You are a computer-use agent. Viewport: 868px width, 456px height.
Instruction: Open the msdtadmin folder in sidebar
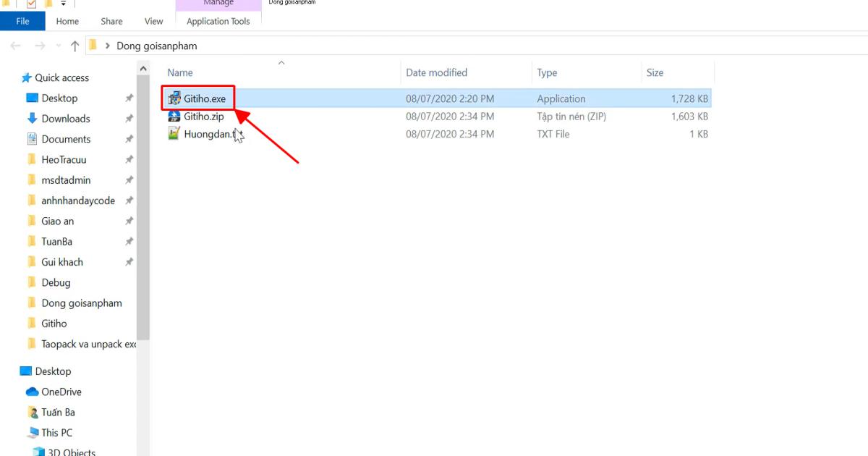pyautogui.click(x=66, y=180)
